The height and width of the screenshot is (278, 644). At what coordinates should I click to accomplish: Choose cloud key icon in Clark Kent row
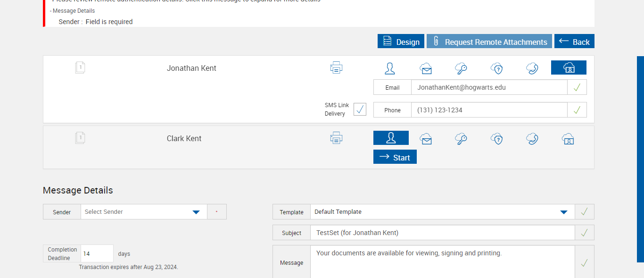coord(461,139)
